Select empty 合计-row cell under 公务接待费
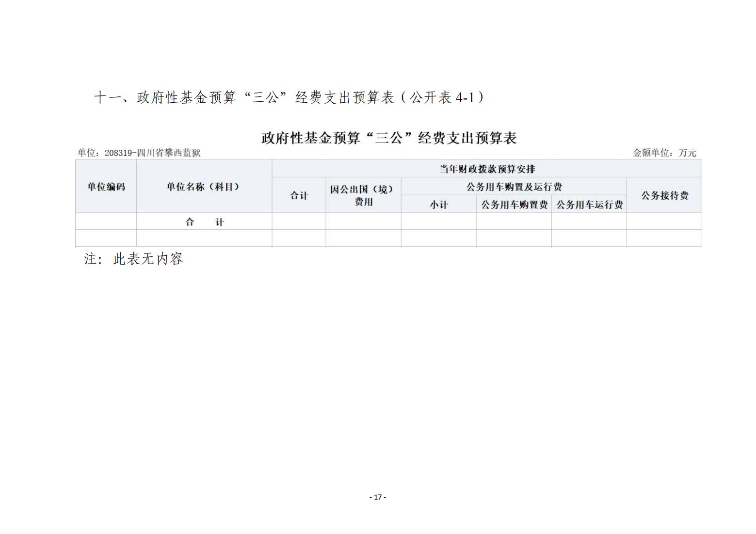Screen dimensions: 756x534 (x=664, y=222)
